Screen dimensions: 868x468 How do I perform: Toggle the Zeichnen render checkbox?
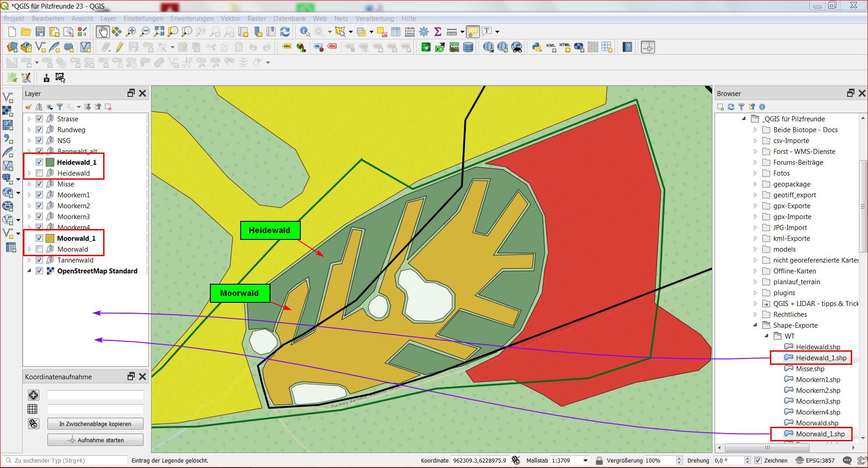(758, 460)
